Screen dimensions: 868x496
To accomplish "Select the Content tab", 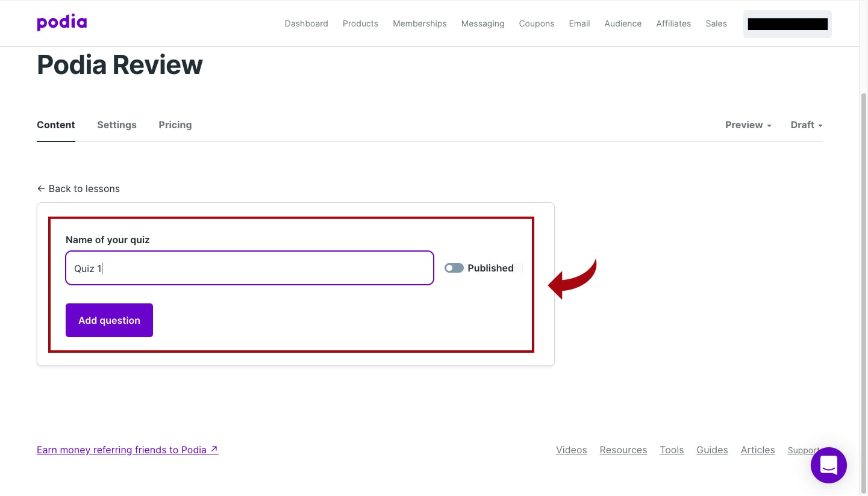I will [56, 125].
